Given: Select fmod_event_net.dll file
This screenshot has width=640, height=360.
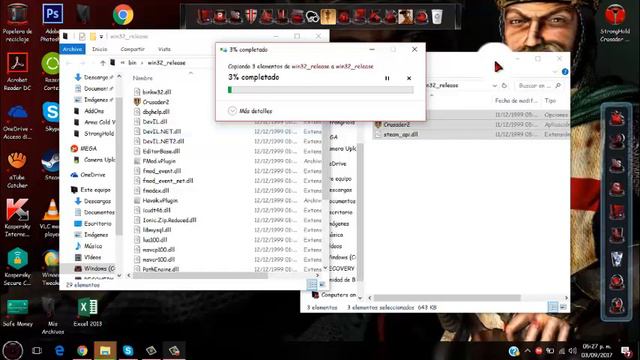Looking at the screenshot, I should tap(168, 181).
